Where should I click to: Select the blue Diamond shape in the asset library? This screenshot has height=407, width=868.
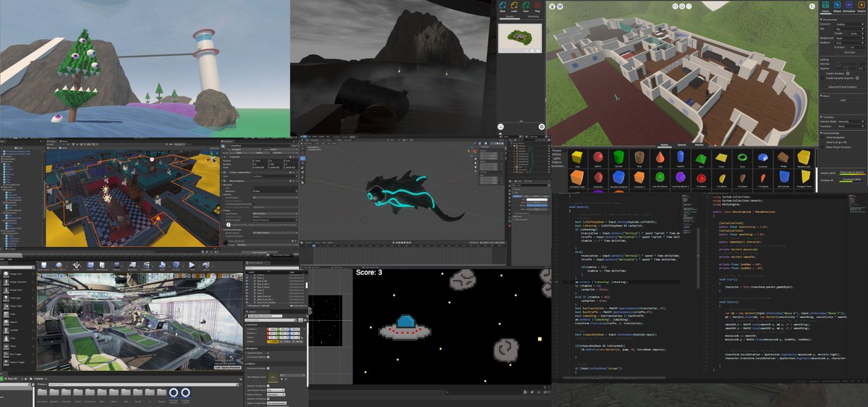click(762, 158)
